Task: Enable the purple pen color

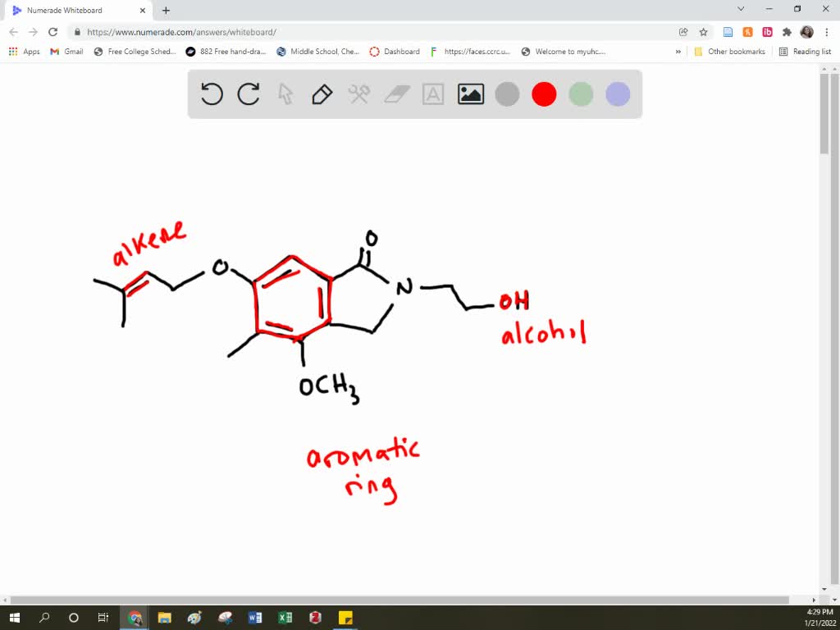Action: coord(617,94)
